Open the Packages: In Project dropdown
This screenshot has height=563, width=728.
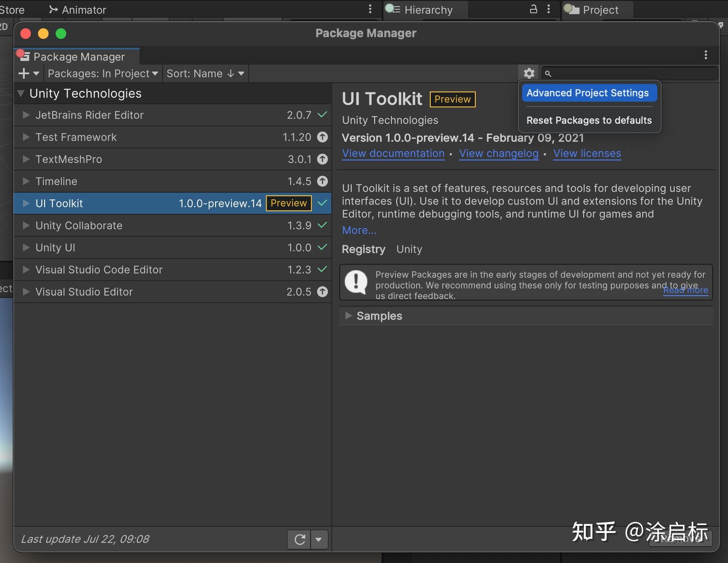point(102,73)
